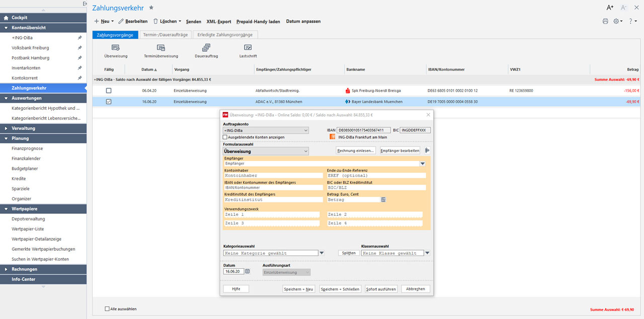Click into the Kontoinhaber input field

coord(273,176)
